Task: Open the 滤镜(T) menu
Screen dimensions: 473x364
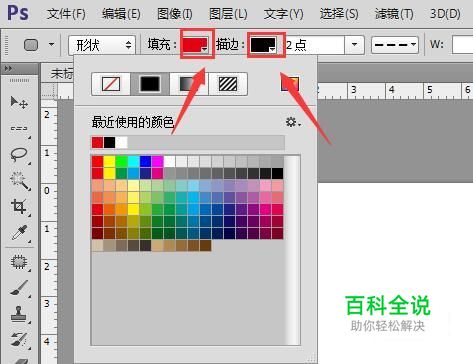Action: pos(394,14)
